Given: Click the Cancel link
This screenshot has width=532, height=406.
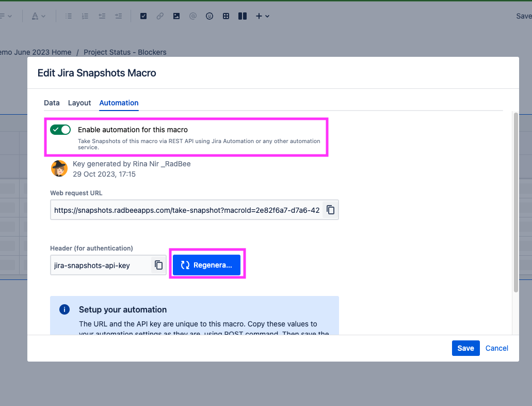Looking at the screenshot, I should pos(496,348).
